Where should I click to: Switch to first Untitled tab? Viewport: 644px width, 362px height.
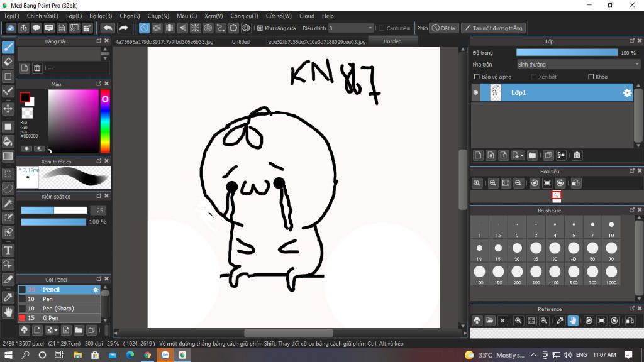pos(241,42)
